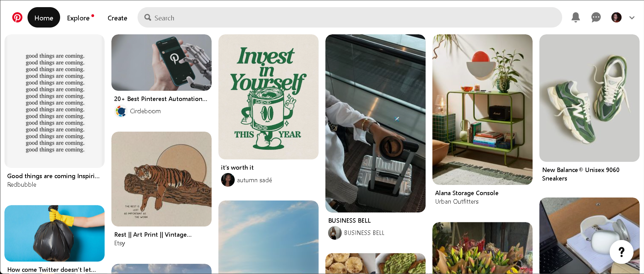Image resolution: width=644 pixels, height=274 pixels.
Task: Open the messages inbox icon
Action: (x=596, y=17)
